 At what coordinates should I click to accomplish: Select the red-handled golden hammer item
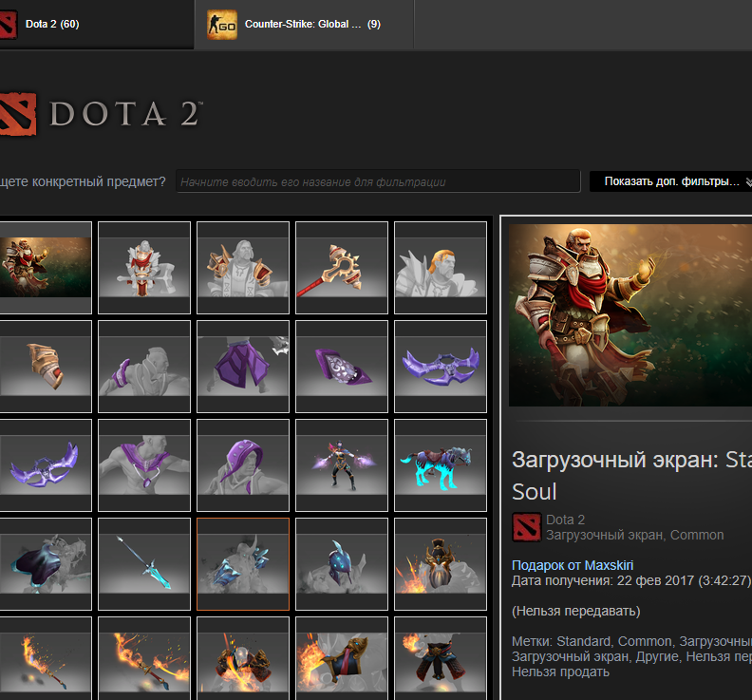(x=342, y=268)
